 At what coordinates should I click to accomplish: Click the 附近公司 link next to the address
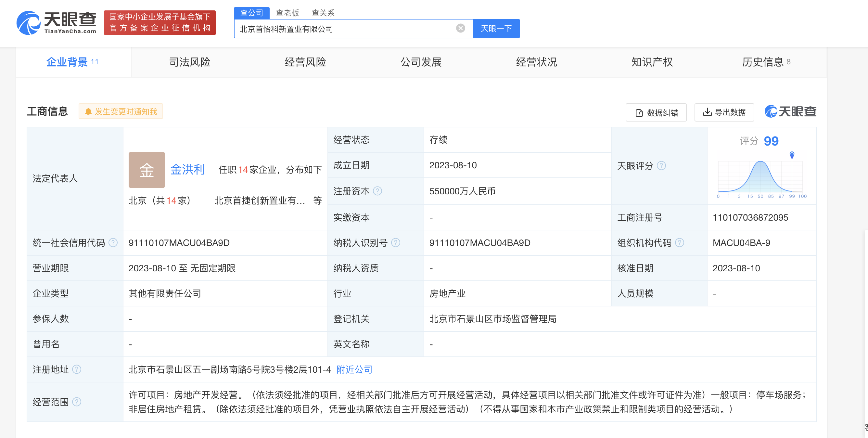(353, 369)
